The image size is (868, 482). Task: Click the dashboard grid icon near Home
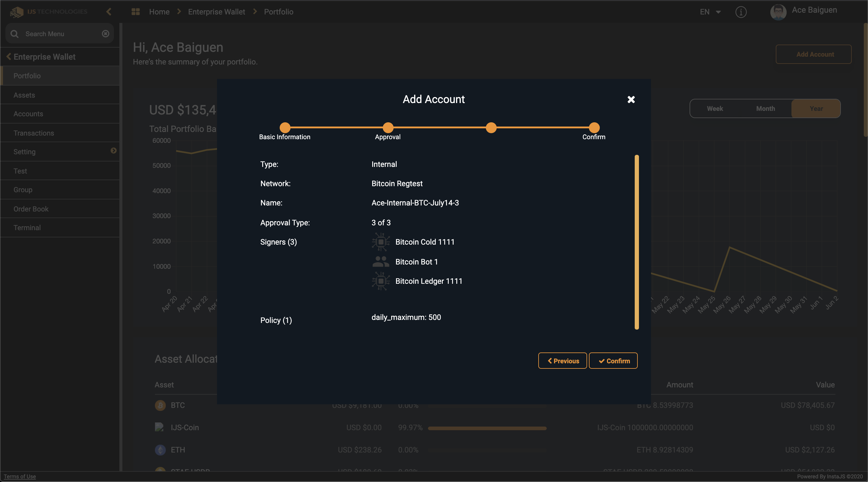pos(135,12)
